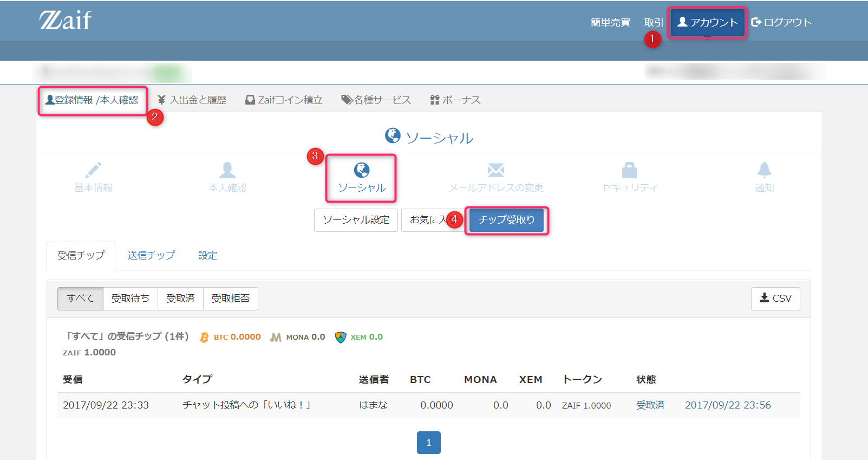Download CSV file

pos(775,299)
